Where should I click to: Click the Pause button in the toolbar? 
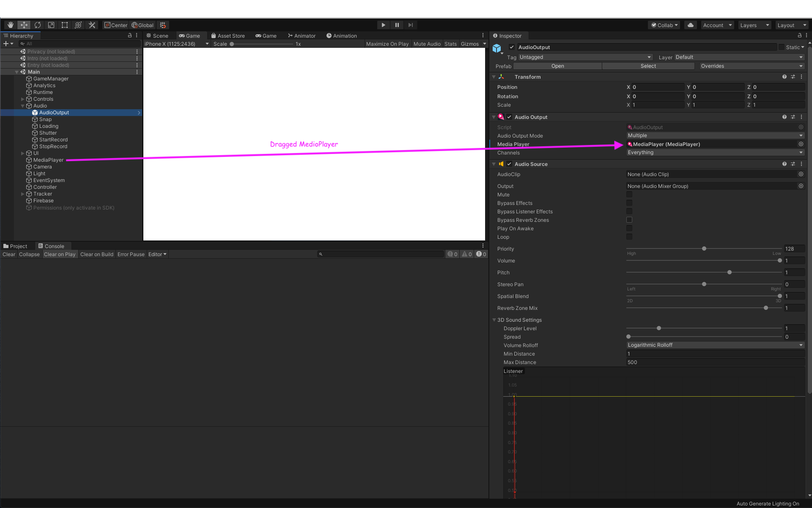click(x=397, y=25)
